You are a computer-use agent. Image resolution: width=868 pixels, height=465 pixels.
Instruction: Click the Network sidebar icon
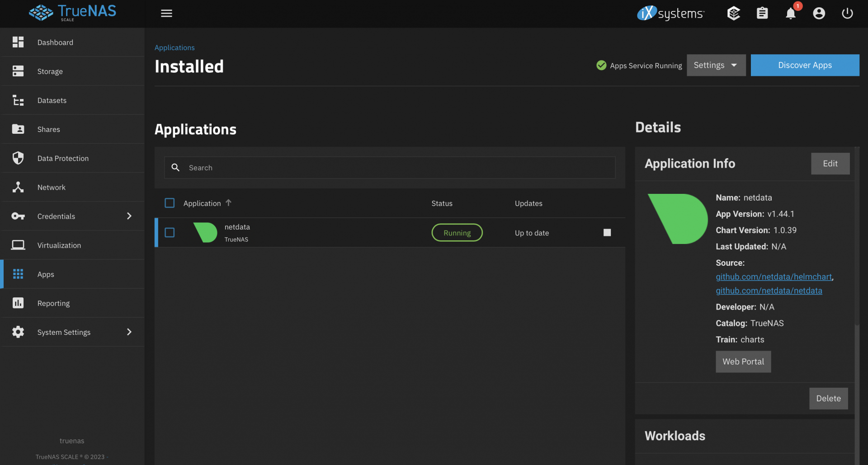[x=18, y=187]
